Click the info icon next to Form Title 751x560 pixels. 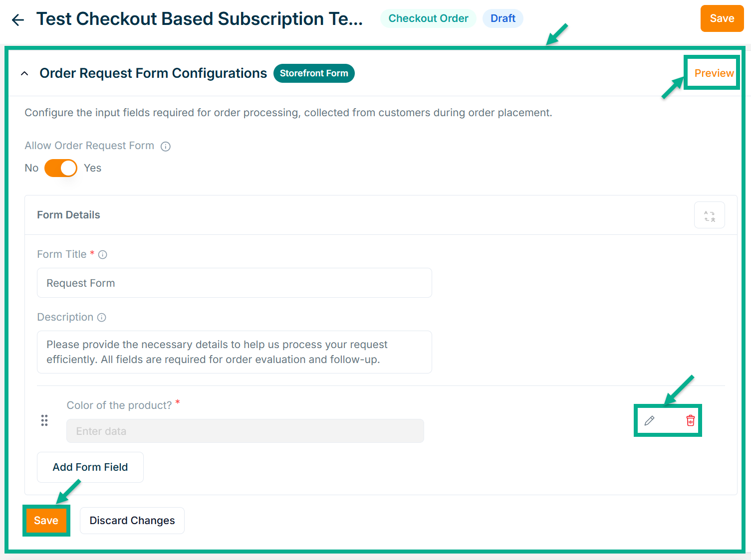(103, 255)
